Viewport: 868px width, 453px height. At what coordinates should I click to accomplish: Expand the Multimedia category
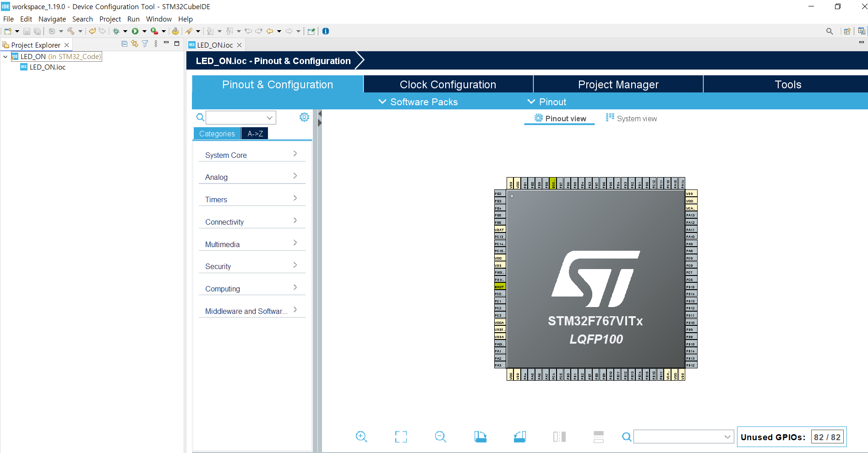tap(252, 244)
